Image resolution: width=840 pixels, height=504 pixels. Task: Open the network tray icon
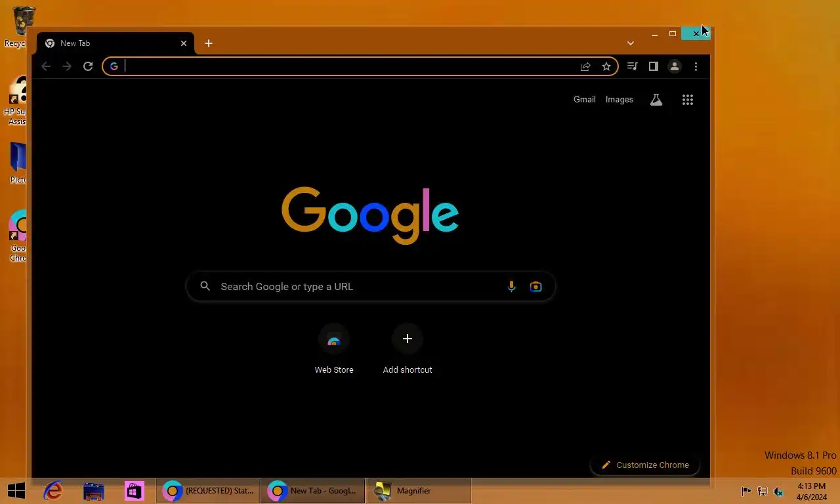point(763,491)
